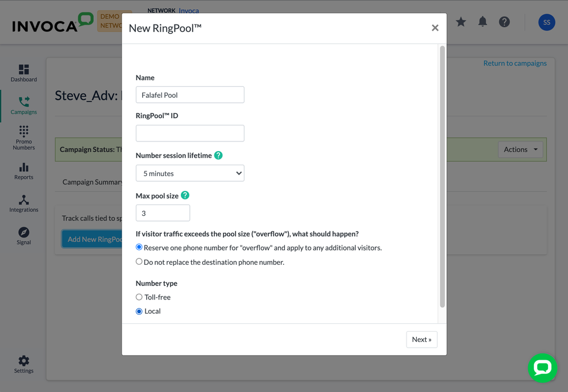This screenshot has height=392, width=568.
Task: Show help for Max pool size
Action: coord(185,195)
